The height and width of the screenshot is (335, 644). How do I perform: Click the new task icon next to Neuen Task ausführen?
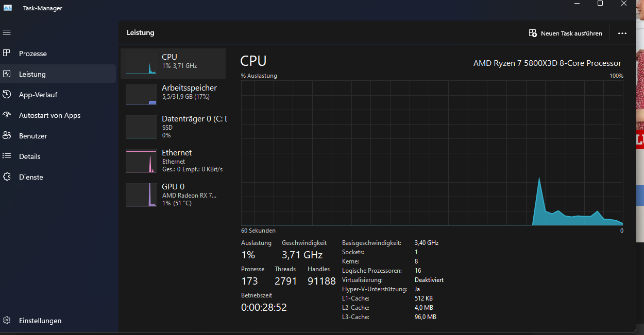(533, 33)
